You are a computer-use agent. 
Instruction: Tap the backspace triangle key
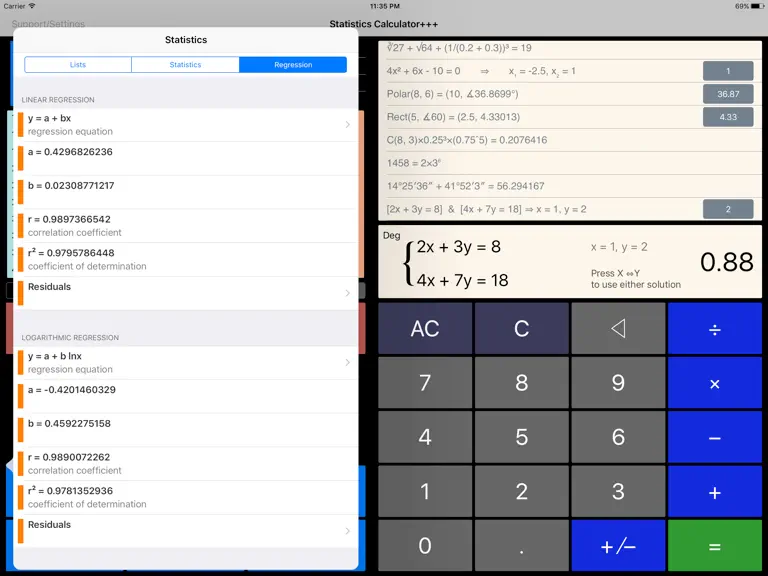(618, 328)
